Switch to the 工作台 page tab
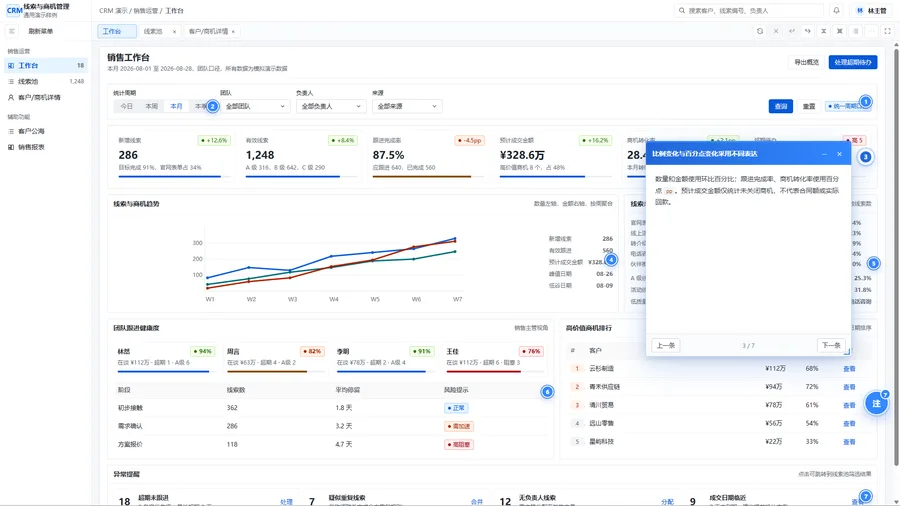 click(117, 31)
